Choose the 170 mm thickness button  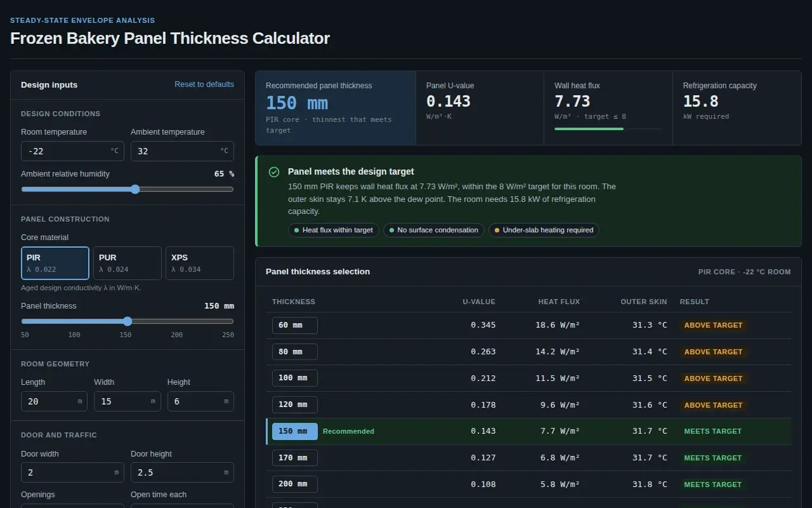[x=295, y=458]
